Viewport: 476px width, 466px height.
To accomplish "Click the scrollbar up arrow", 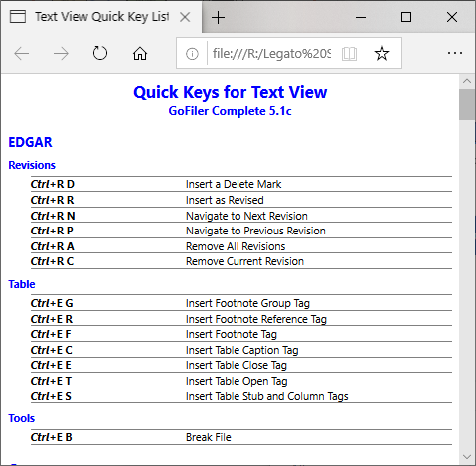I will (467, 81).
